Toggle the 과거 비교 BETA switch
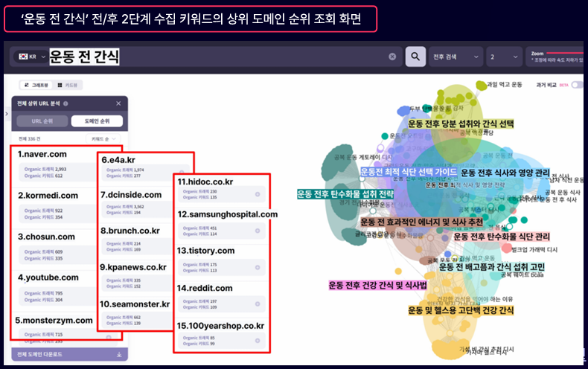588x369 pixels. (578, 85)
